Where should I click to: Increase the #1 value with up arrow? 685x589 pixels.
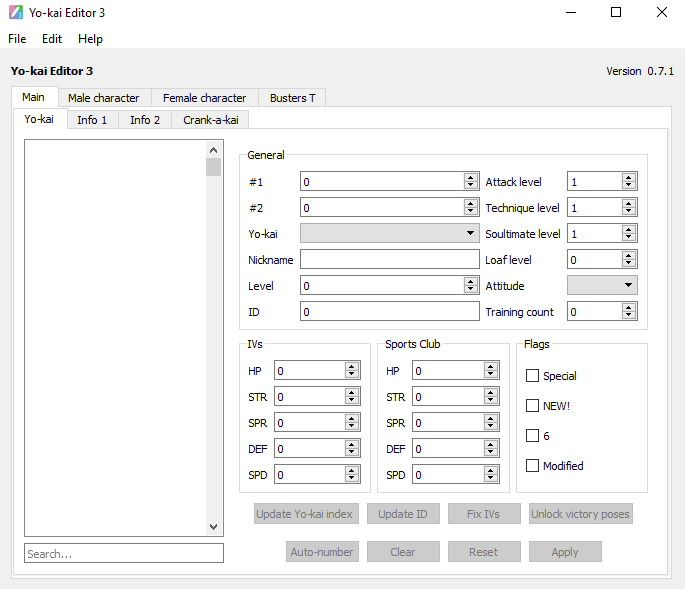[x=471, y=177]
